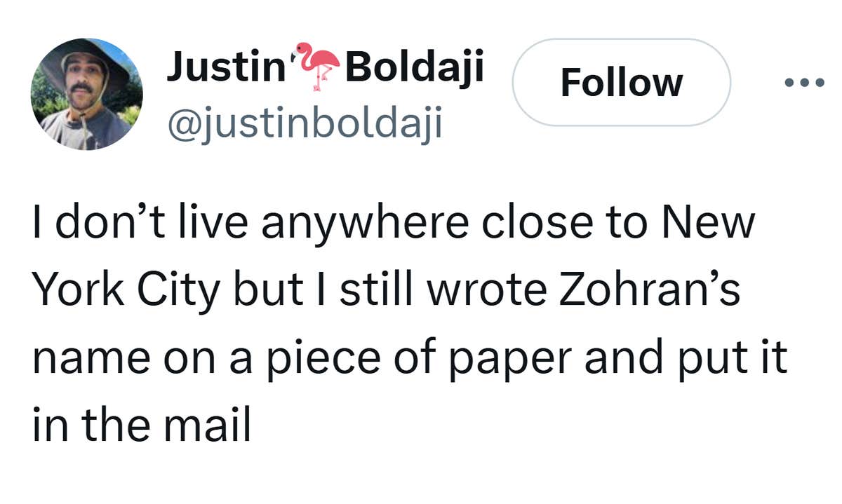Viewport: 842px width, 504px height.
Task: Open Justin Boldaji's profile picture
Action: tap(86, 94)
